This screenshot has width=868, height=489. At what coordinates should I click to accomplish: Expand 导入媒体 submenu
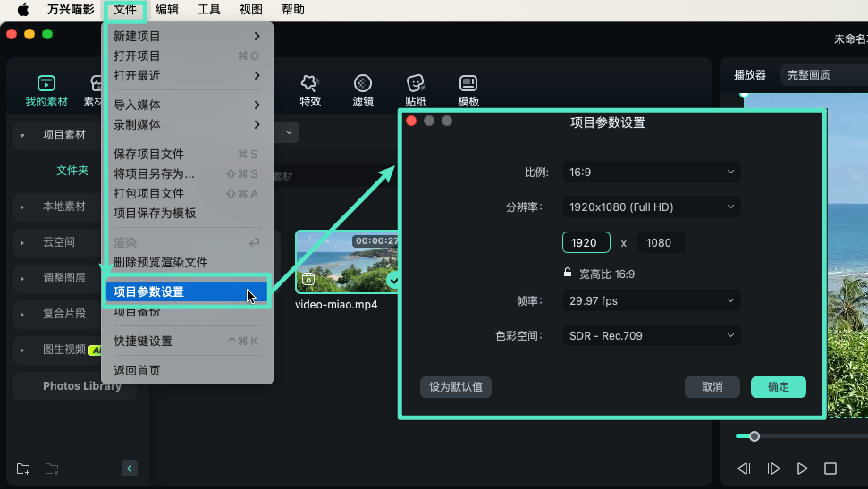pyautogui.click(x=187, y=105)
